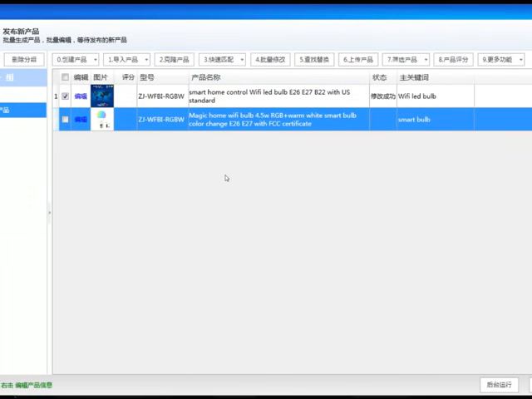Screen dimensions: 532x399
Task: Click the 主关键词 column header
Action: coord(436,77)
